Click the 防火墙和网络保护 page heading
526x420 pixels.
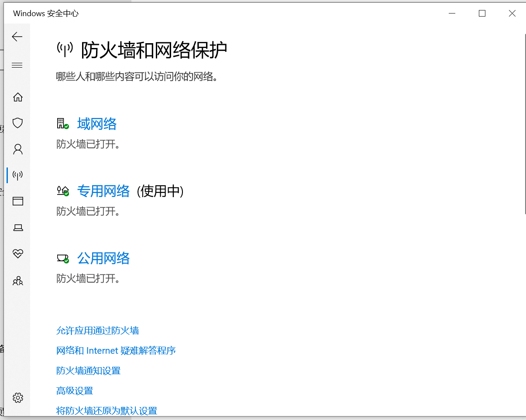coord(154,51)
